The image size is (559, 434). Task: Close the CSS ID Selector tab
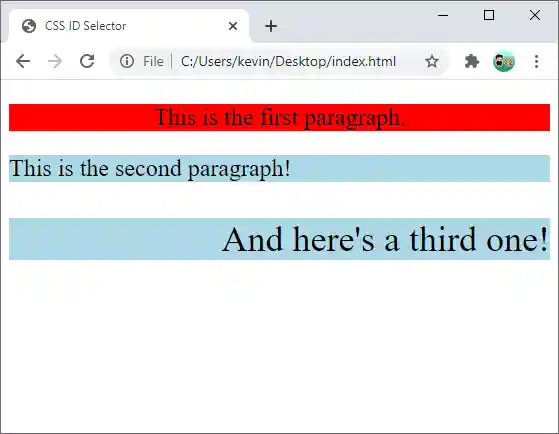point(233,26)
